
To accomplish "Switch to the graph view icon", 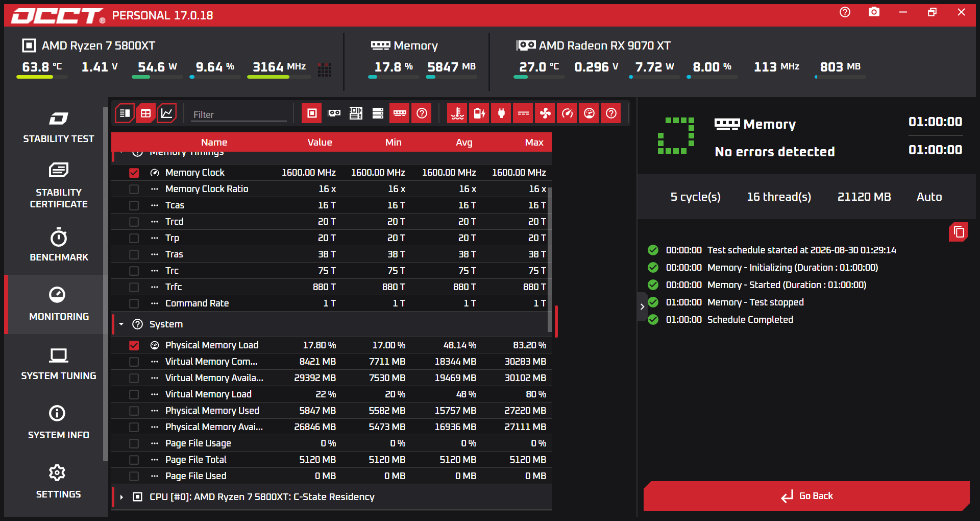I will pyautogui.click(x=167, y=113).
